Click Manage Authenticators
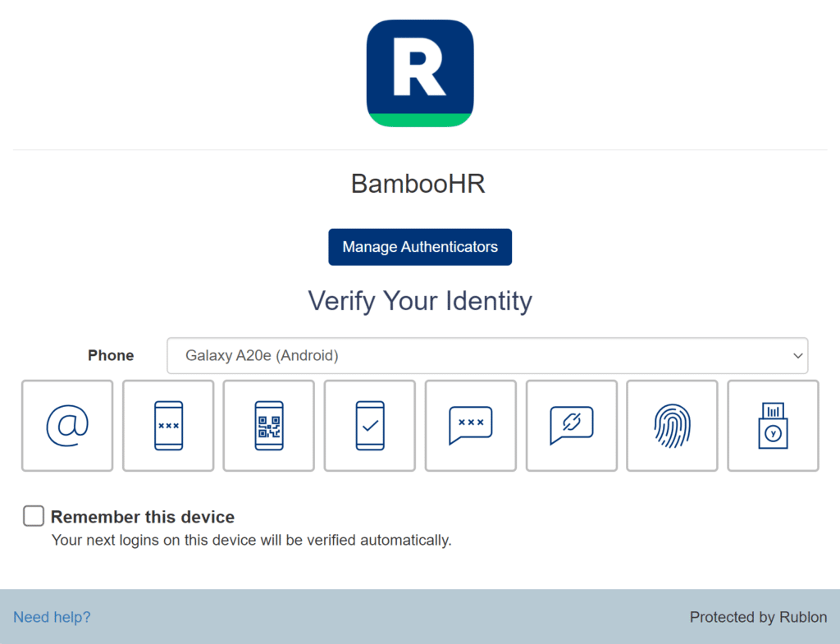840x644 pixels. tap(420, 246)
